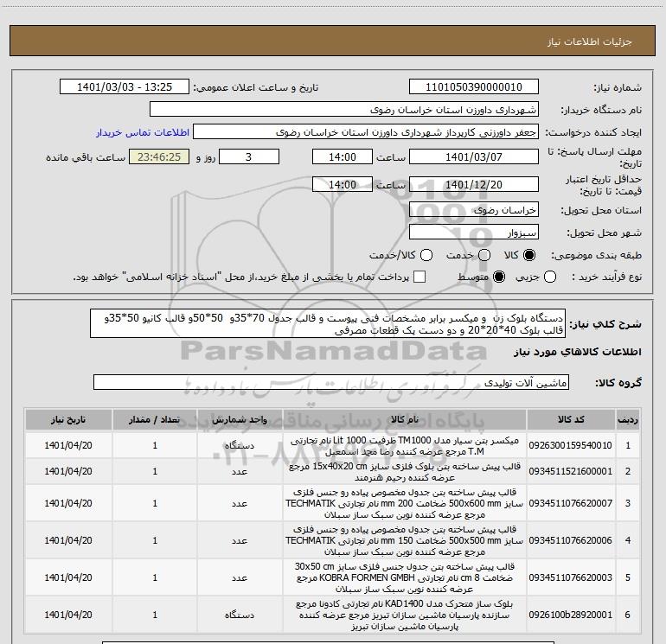Image resolution: width=666 pixels, height=644 pixels.
Task: Click product code 0926100b28920001
Action: point(571,615)
